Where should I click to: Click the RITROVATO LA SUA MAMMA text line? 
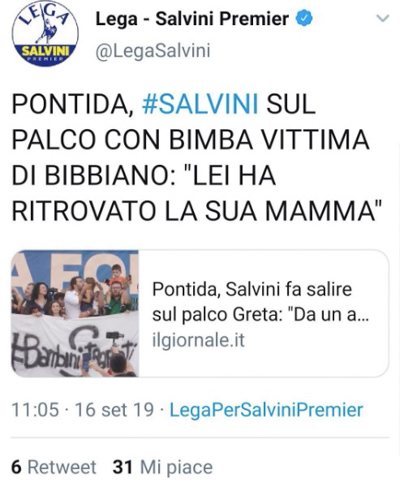pyautogui.click(x=197, y=211)
